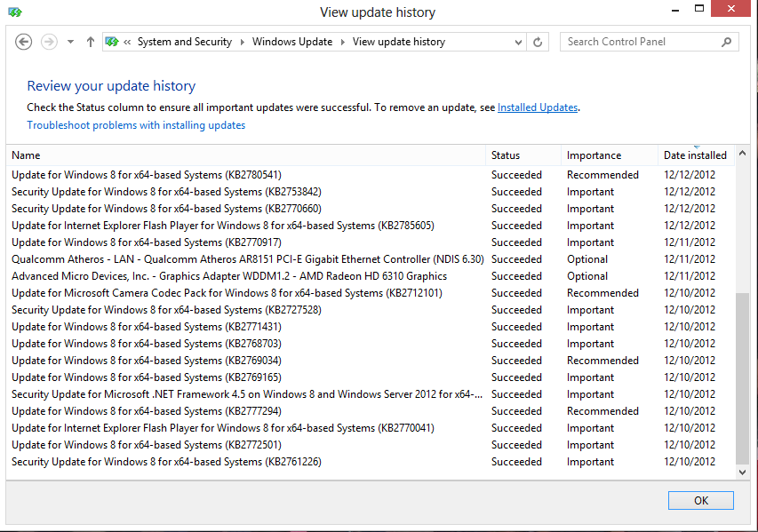Click the View update history breadcrumb
Image resolution: width=758 pixels, height=532 pixels.
[x=399, y=42]
